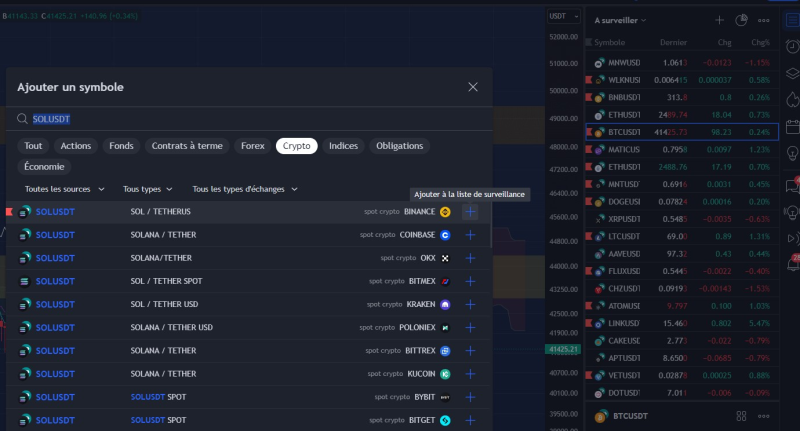Sort watchlist by Dernier column
The image size is (800, 431).
[673, 42]
